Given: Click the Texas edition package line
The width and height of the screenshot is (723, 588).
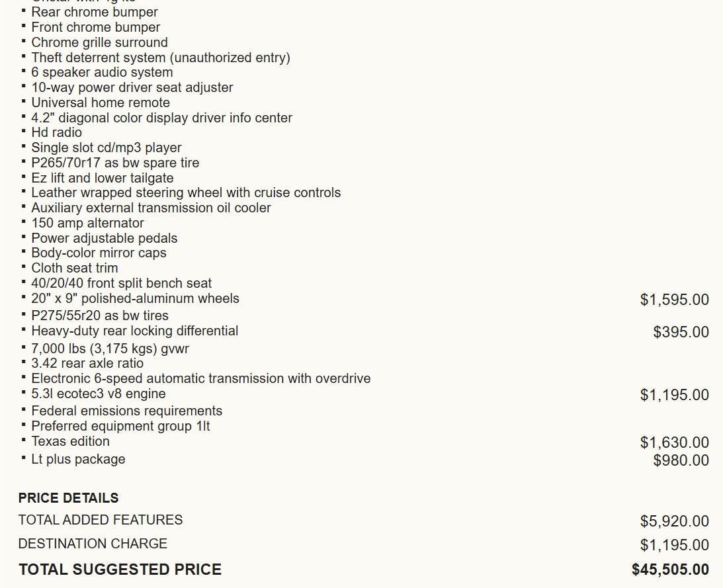Looking at the screenshot, I should coord(70,441).
